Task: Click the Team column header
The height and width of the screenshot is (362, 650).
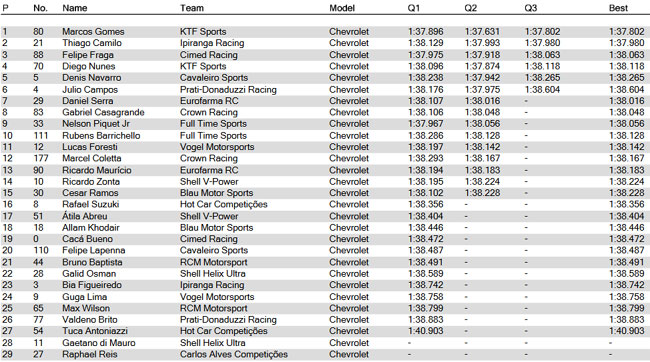Action: click(192, 8)
